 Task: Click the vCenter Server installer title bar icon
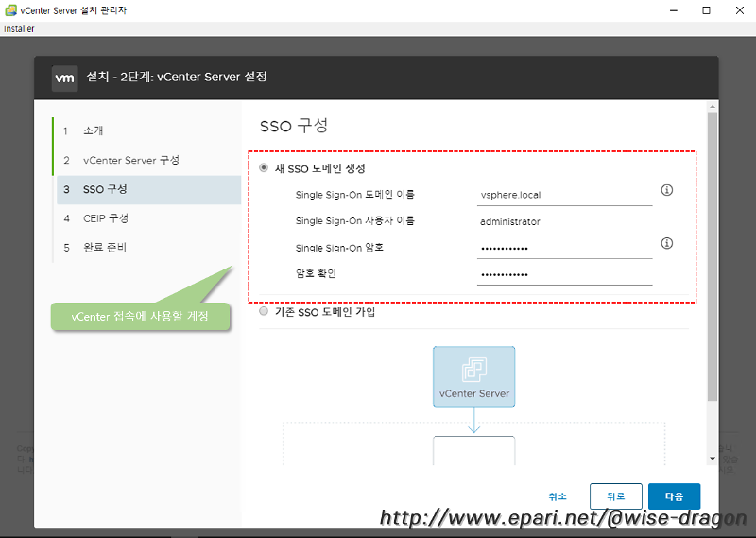(10, 10)
